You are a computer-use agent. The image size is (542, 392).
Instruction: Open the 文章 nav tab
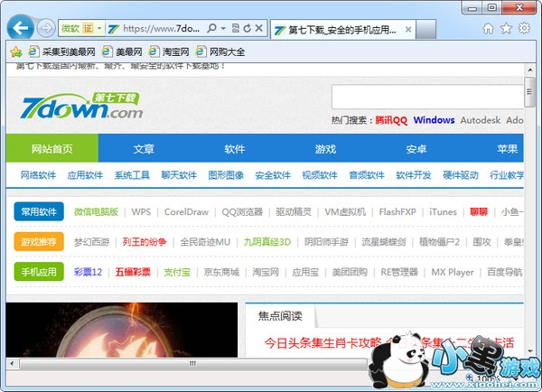(144, 149)
